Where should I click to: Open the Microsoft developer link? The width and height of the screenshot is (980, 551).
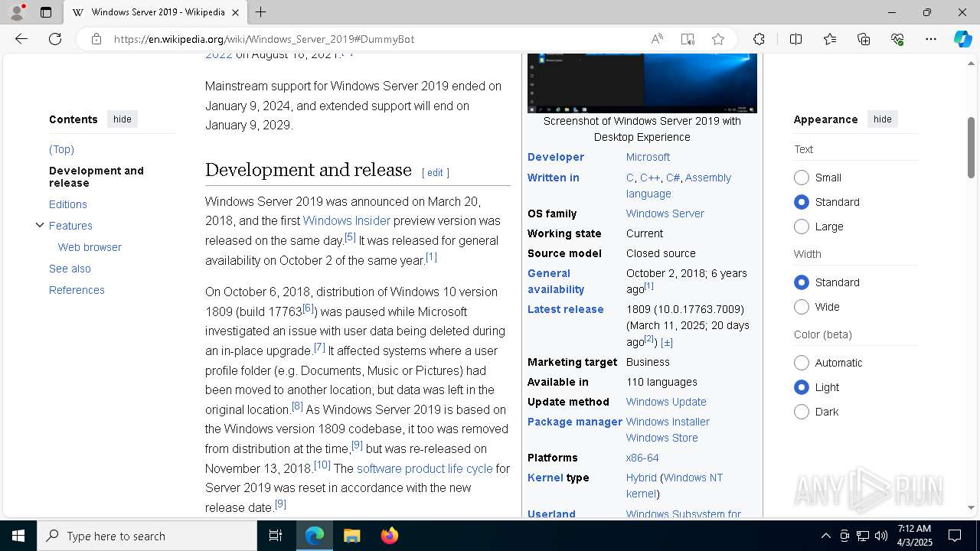click(648, 157)
